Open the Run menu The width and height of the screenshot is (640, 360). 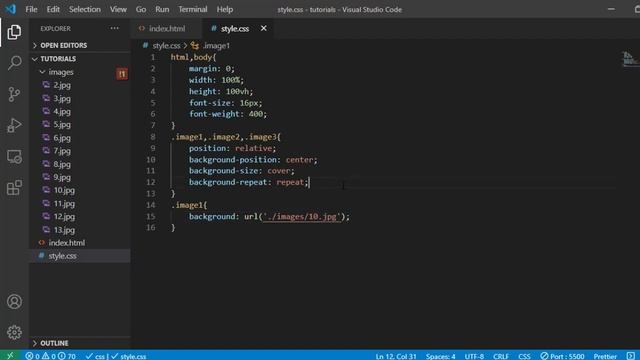(x=162, y=9)
